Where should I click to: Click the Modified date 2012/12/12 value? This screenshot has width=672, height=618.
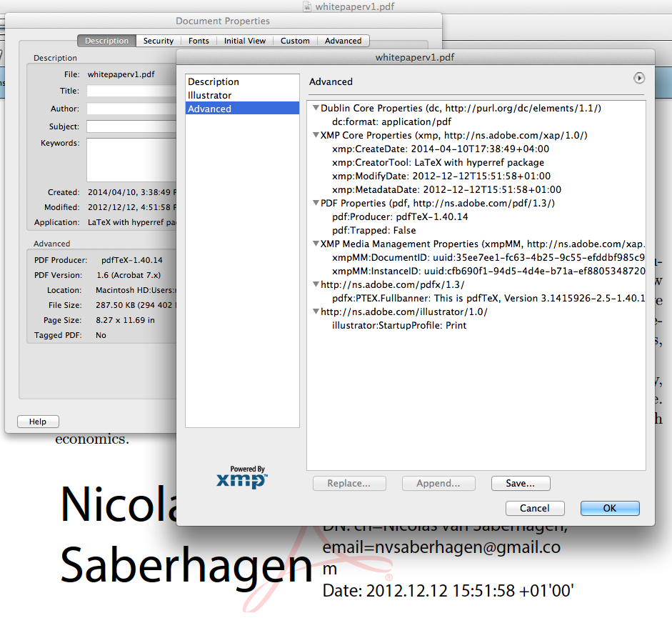coord(131,207)
